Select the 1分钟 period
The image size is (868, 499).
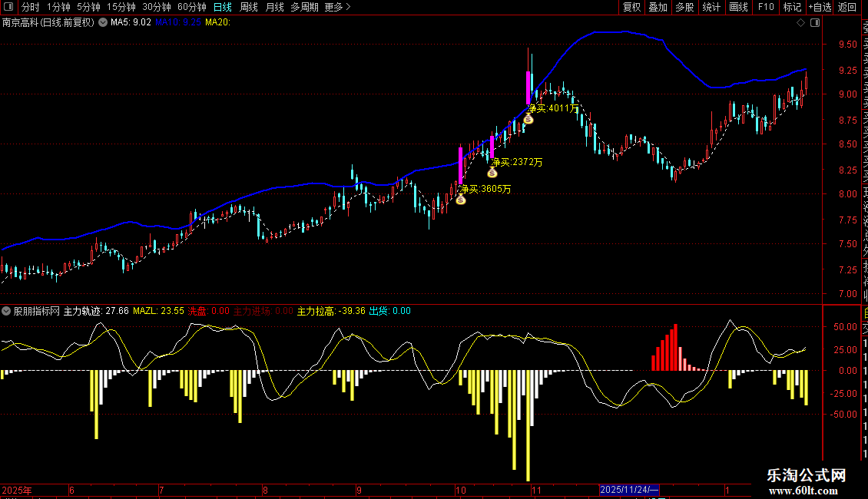coord(58,7)
